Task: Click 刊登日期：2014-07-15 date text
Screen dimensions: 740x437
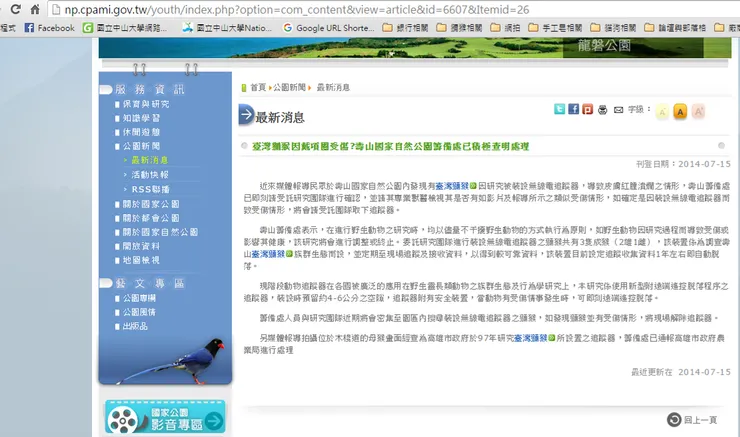Action: 683,164
